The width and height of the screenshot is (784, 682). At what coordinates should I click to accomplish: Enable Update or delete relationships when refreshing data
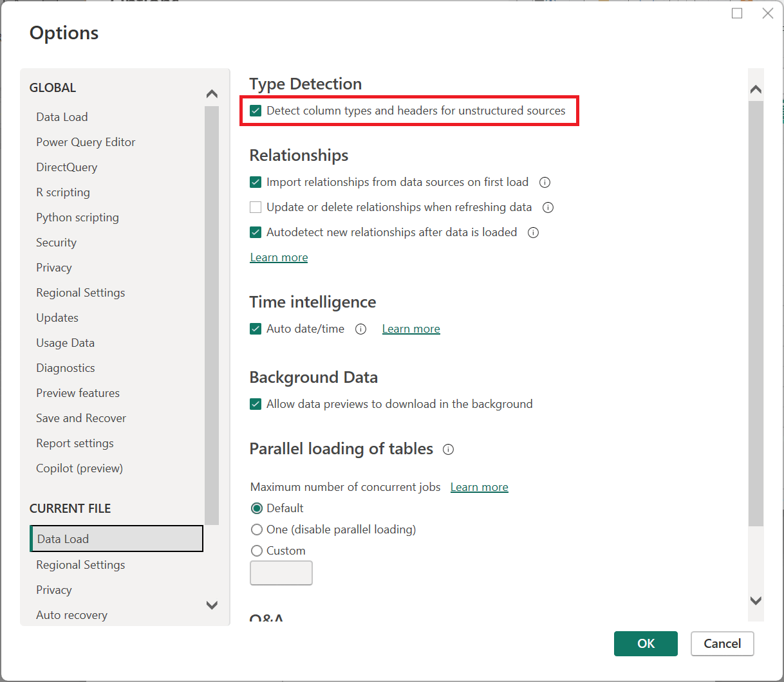tap(256, 207)
